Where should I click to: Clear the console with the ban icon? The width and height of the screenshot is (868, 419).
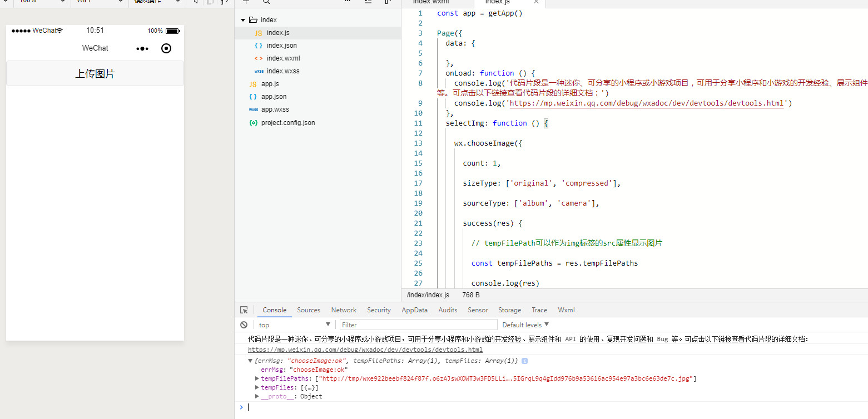click(x=244, y=325)
